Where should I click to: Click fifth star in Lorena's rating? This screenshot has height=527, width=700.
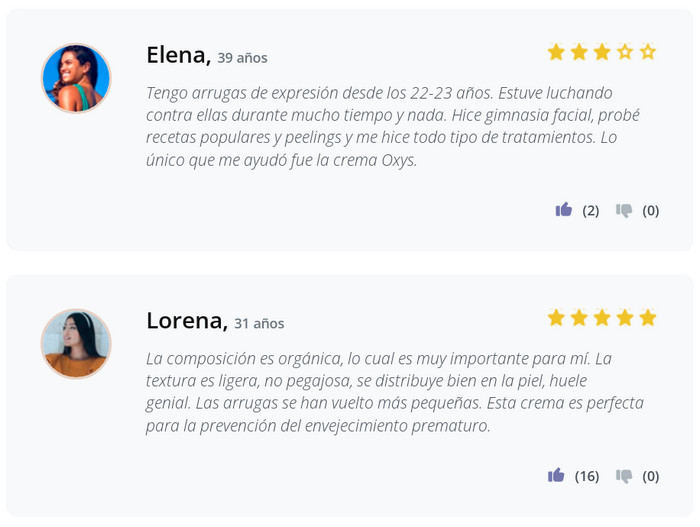pos(648,318)
